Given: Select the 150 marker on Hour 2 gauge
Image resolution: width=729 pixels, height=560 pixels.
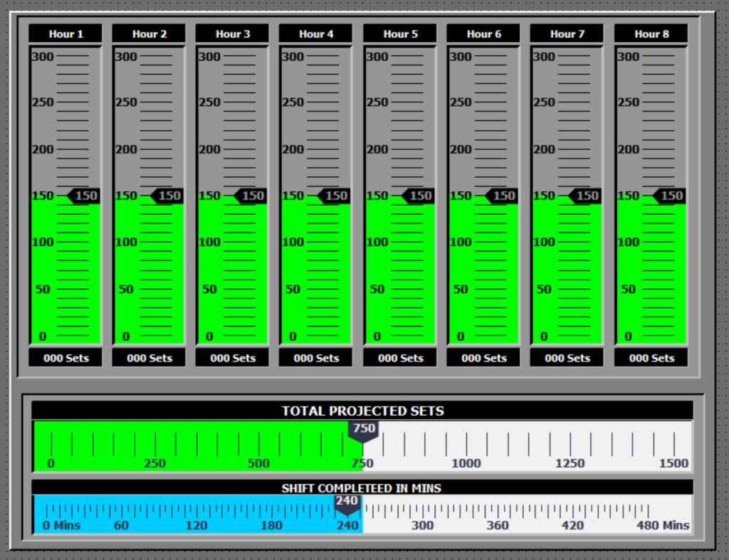Looking at the screenshot, I should pos(167,196).
